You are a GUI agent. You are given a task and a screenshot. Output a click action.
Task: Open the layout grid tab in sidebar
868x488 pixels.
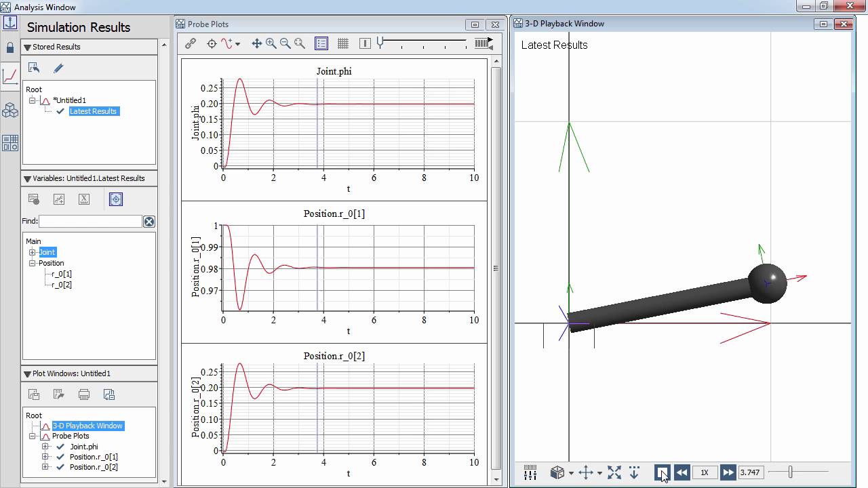(x=9, y=143)
